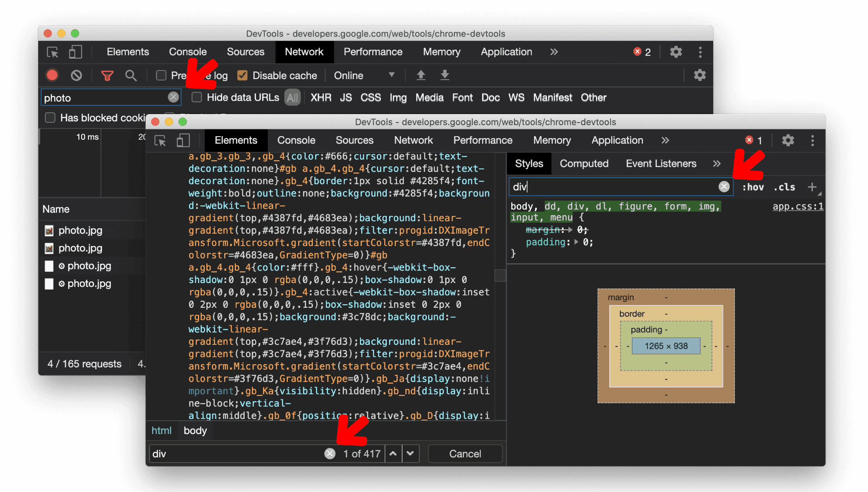Click Cancel to dismiss find in Elements
Screen dimensions: 868x492
tap(465, 454)
